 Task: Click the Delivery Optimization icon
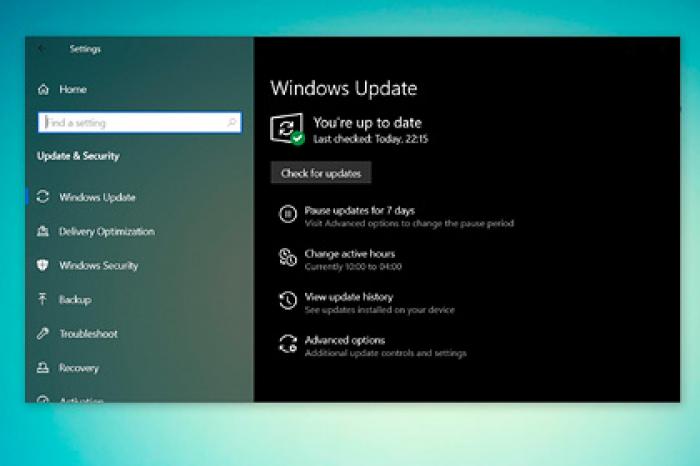point(43,231)
